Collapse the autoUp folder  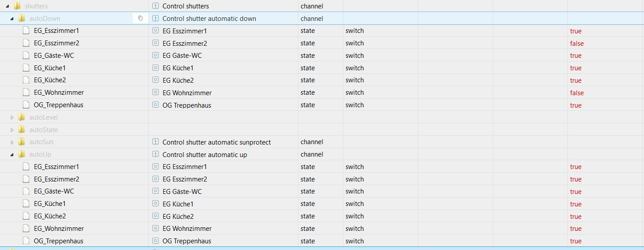pos(12,154)
